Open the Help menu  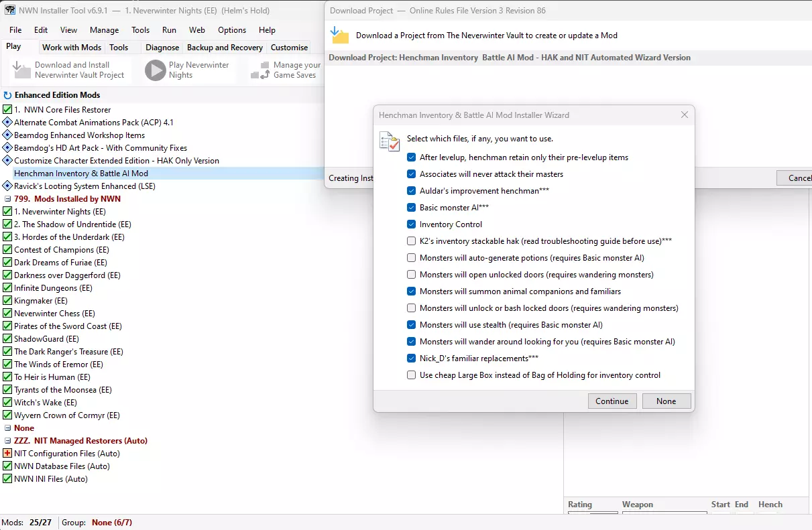267,30
